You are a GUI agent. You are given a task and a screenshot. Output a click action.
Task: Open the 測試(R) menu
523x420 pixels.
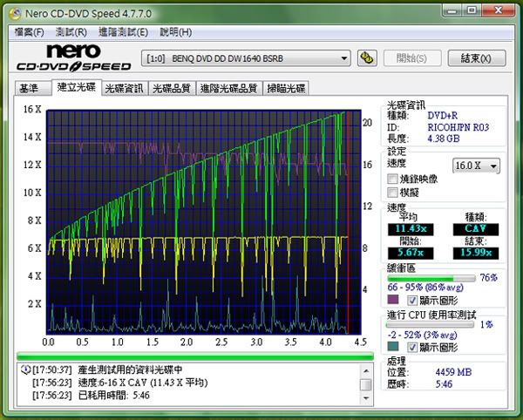coord(71,32)
